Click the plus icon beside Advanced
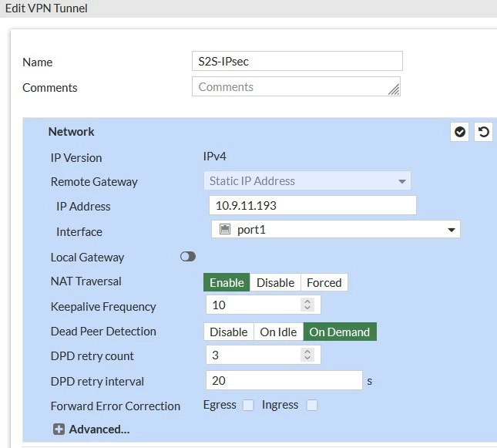Viewport: 497px width, 448px height. click(x=59, y=429)
